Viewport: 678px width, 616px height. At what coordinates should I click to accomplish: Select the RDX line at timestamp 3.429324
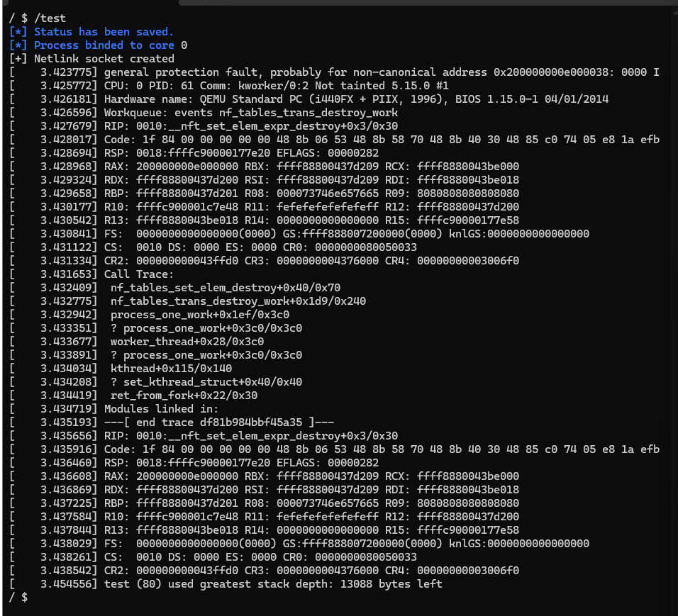pos(264,180)
